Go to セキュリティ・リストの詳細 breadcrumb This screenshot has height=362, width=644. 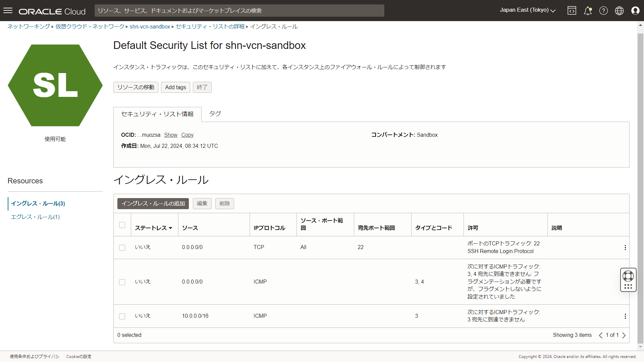click(x=210, y=26)
